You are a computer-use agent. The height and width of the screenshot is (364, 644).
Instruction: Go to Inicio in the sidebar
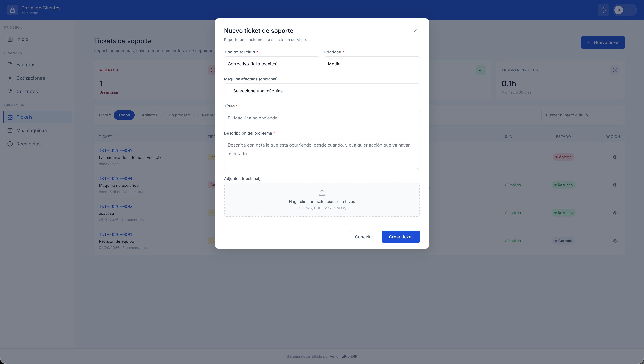(x=38, y=39)
